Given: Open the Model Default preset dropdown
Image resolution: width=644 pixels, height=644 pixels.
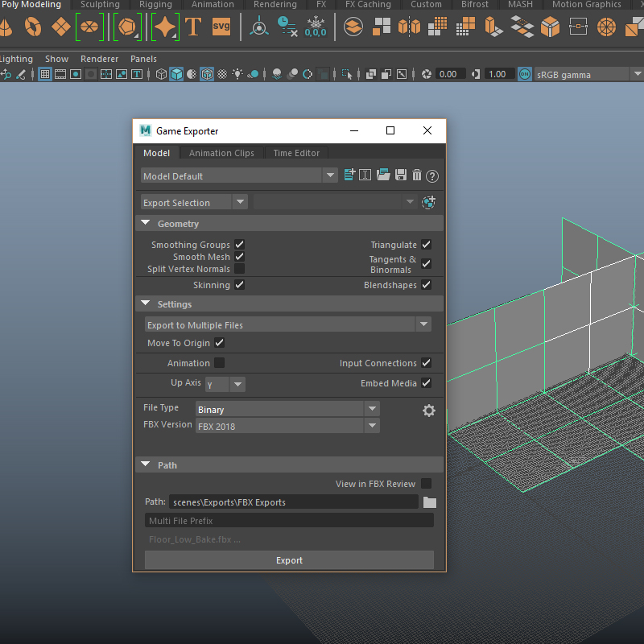Looking at the screenshot, I should point(330,175).
